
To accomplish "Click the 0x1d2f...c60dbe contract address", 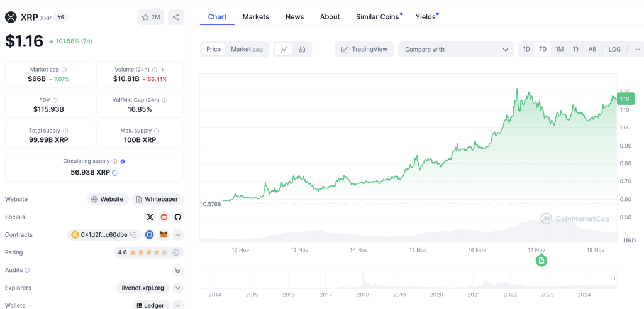I will point(104,235).
